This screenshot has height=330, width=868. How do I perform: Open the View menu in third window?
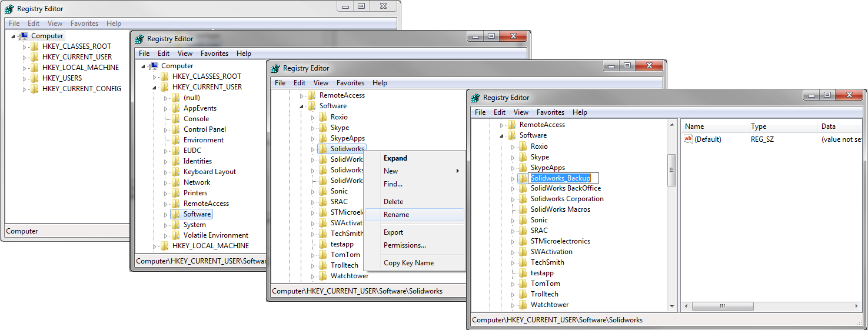click(321, 83)
